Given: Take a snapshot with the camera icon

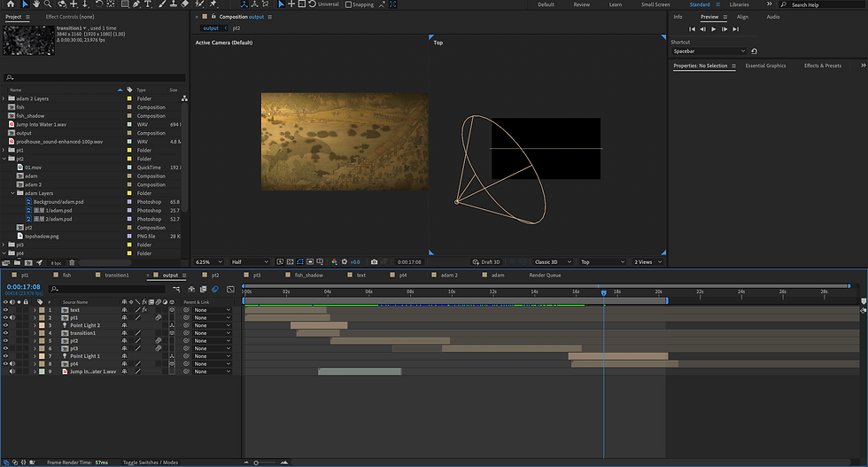Looking at the screenshot, I should [x=374, y=262].
